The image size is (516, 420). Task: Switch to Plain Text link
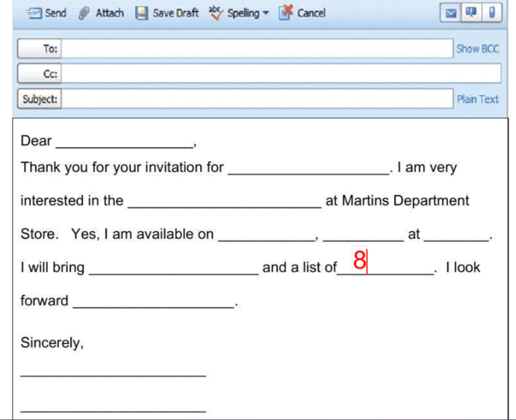coord(478,99)
